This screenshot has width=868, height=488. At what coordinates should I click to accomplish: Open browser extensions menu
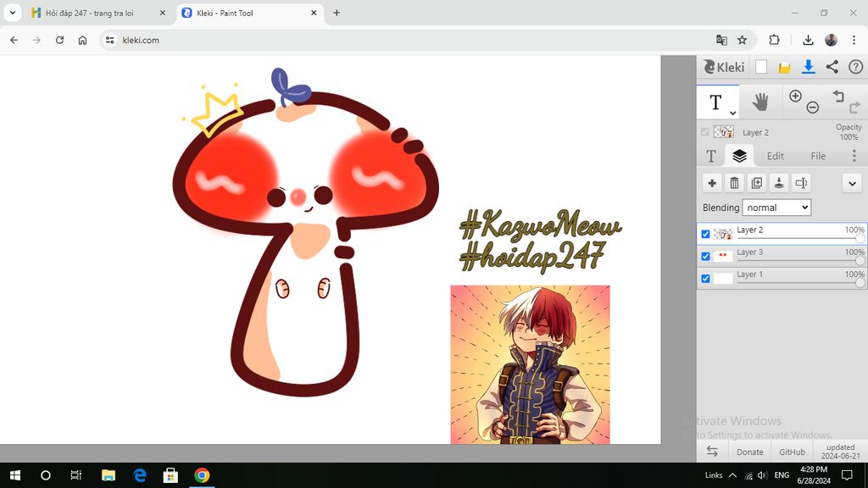[x=774, y=40]
